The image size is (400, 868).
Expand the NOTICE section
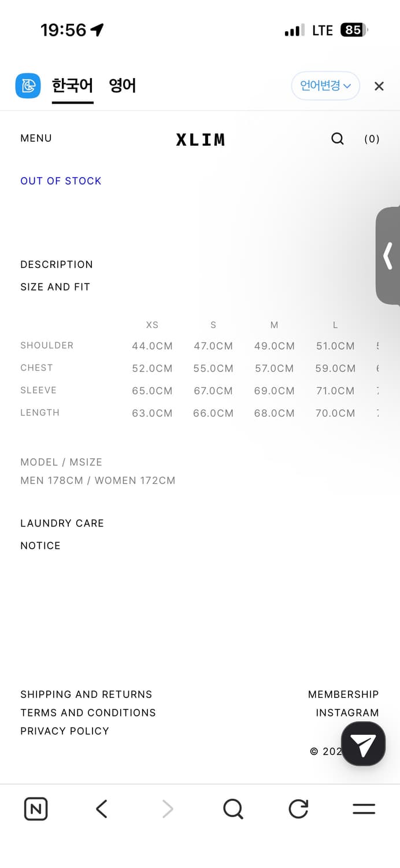[x=40, y=546]
